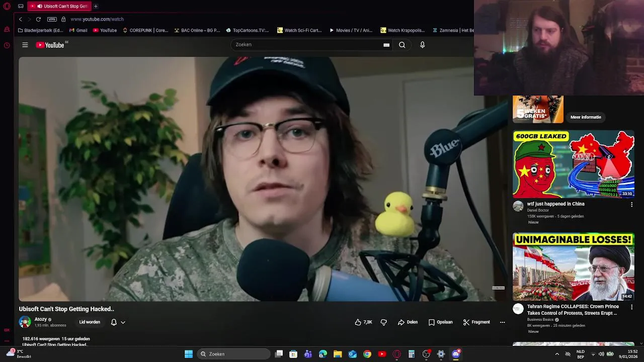Save video with Opslaan button
This screenshot has height=362, width=644.
(x=441, y=322)
